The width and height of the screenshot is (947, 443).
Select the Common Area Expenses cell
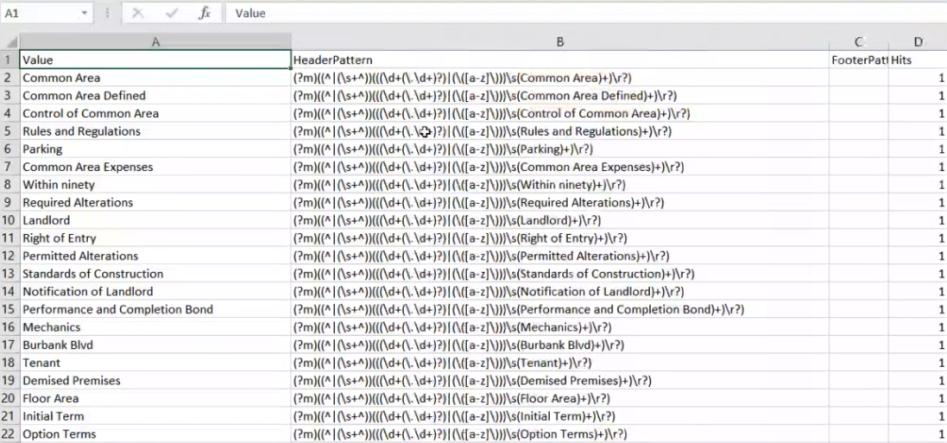(x=154, y=167)
